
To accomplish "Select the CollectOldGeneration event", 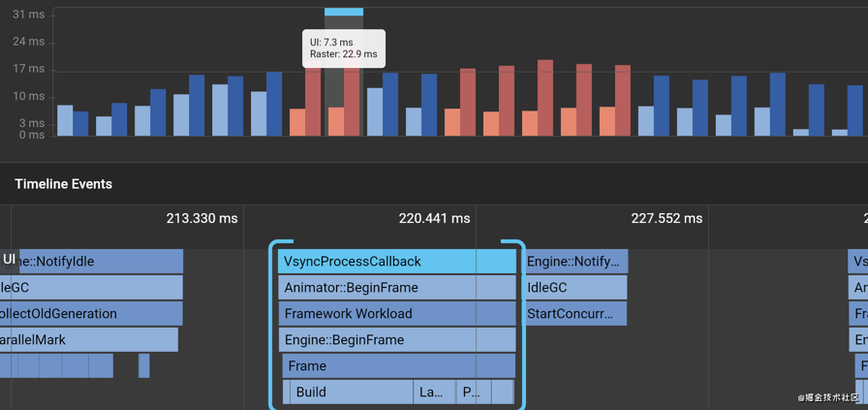I will point(91,314).
